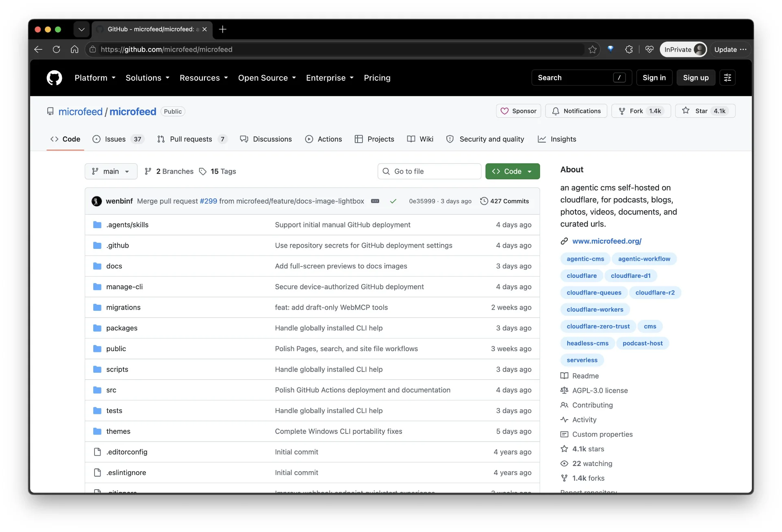Open the browser Update menu

[x=730, y=49]
